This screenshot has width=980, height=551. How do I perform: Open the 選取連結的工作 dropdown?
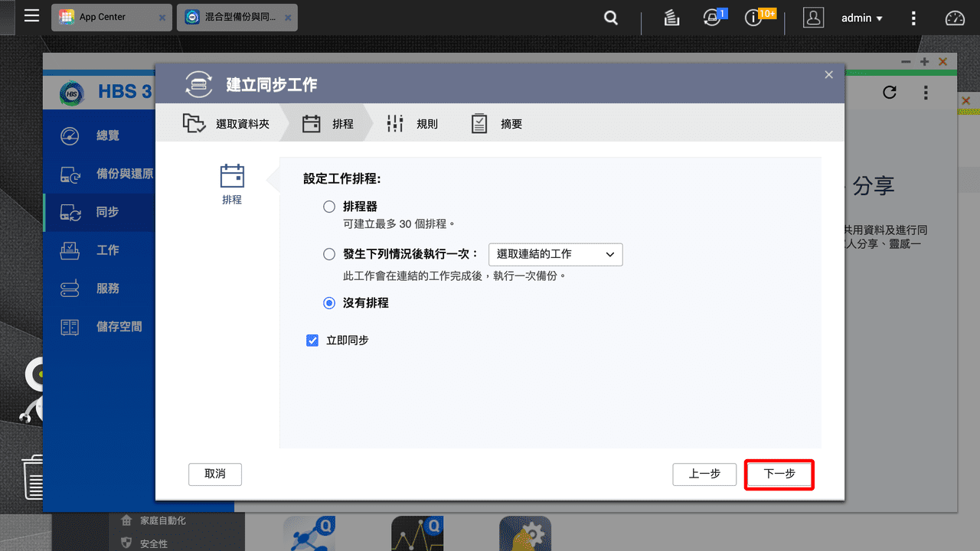(555, 254)
